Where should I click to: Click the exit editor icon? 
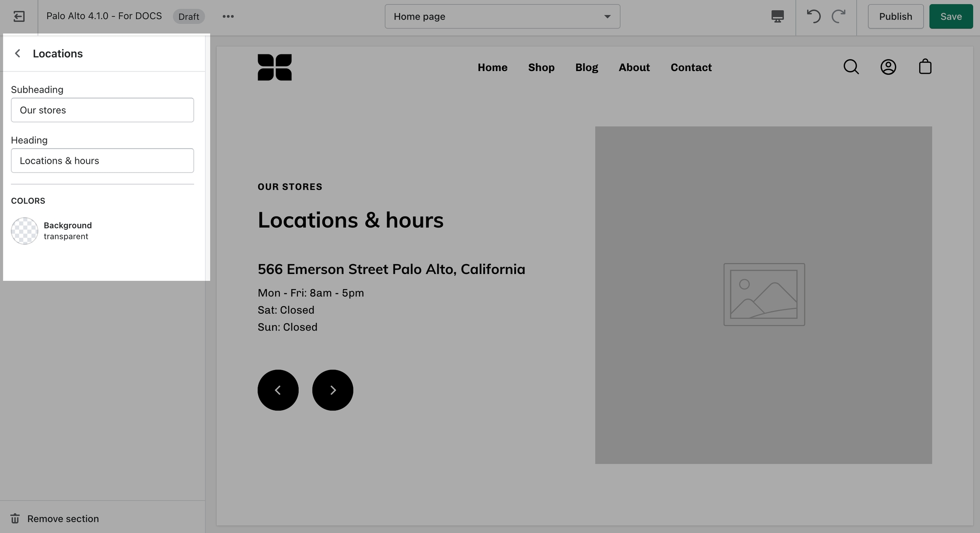pyautogui.click(x=19, y=17)
